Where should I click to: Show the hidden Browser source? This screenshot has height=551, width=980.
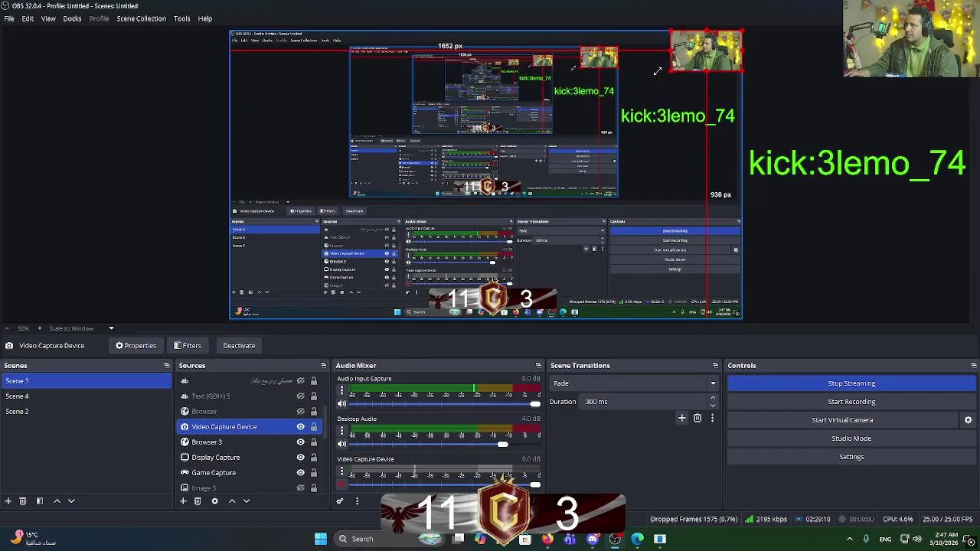(301, 412)
